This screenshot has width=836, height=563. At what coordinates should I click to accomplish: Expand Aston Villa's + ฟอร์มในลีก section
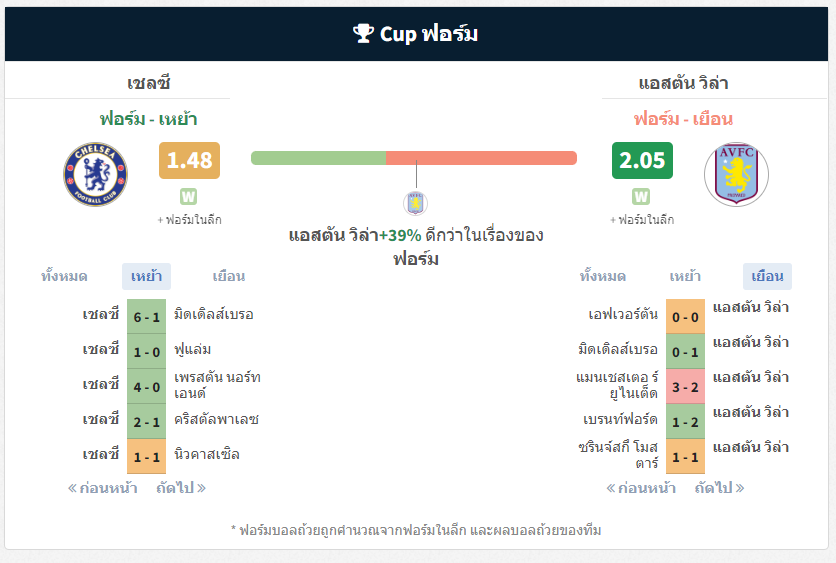click(642, 220)
